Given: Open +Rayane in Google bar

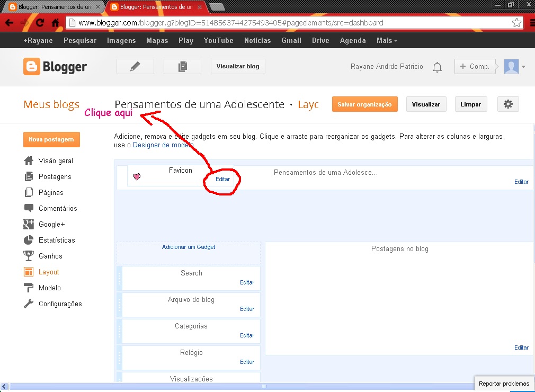Looking at the screenshot, I should pyautogui.click(x=38, y=41).
